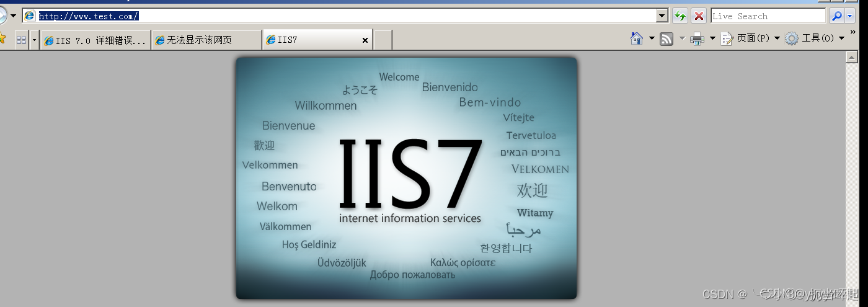Open the 页面(P) menu
Viewport: 868px width, 307px height.
pos(750,38)
